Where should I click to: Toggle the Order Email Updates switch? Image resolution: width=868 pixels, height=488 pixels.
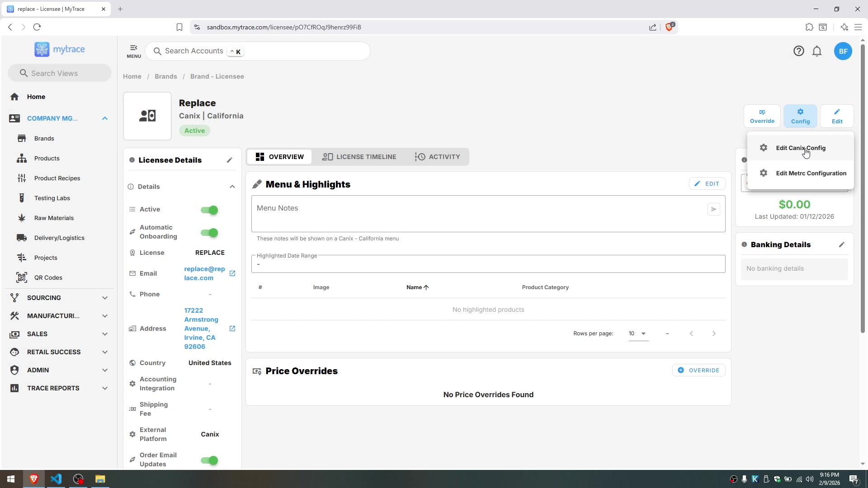[209, 460]
